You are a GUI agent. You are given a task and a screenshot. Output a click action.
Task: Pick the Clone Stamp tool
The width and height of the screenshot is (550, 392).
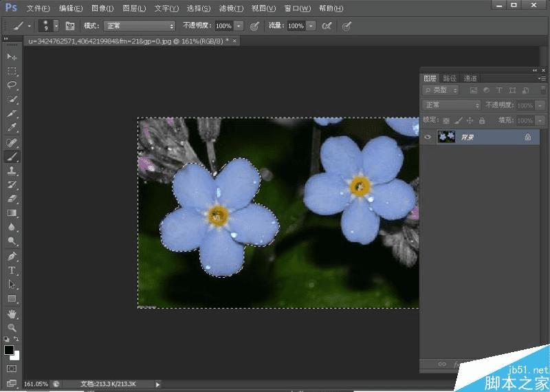[12, 171]
